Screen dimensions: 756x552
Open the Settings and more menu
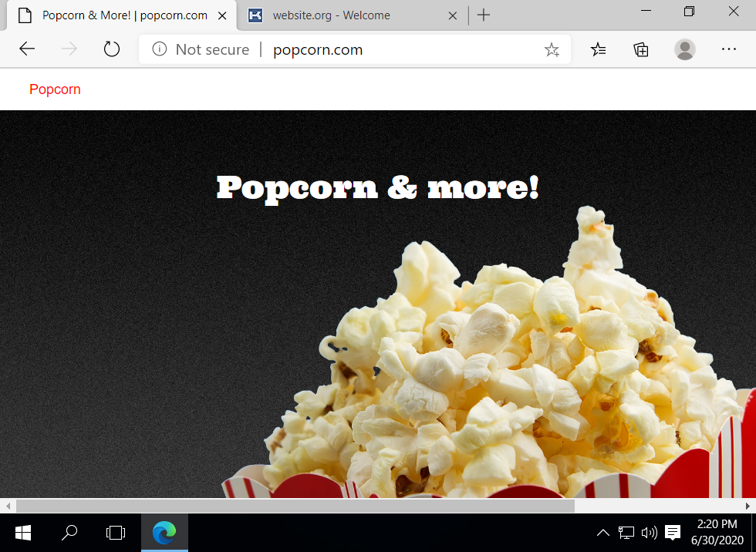tap(728, 49)
